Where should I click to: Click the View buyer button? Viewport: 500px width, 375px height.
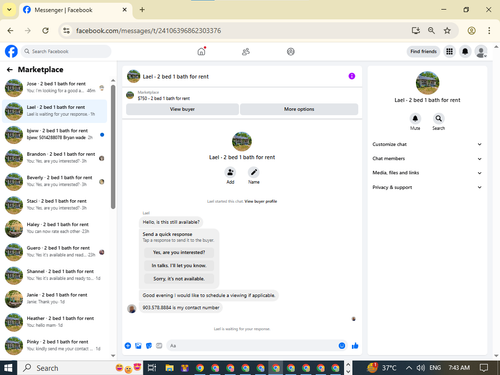pyautogui.click(x=182, y=109)
